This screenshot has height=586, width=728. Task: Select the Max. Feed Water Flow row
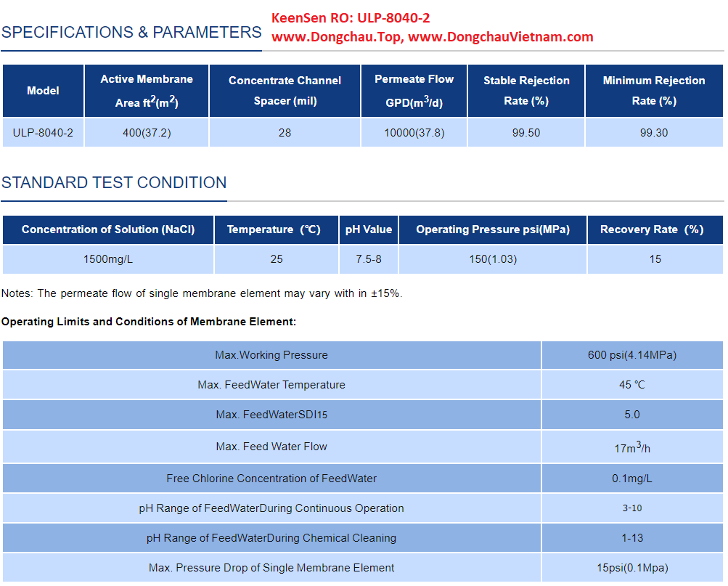271,447
